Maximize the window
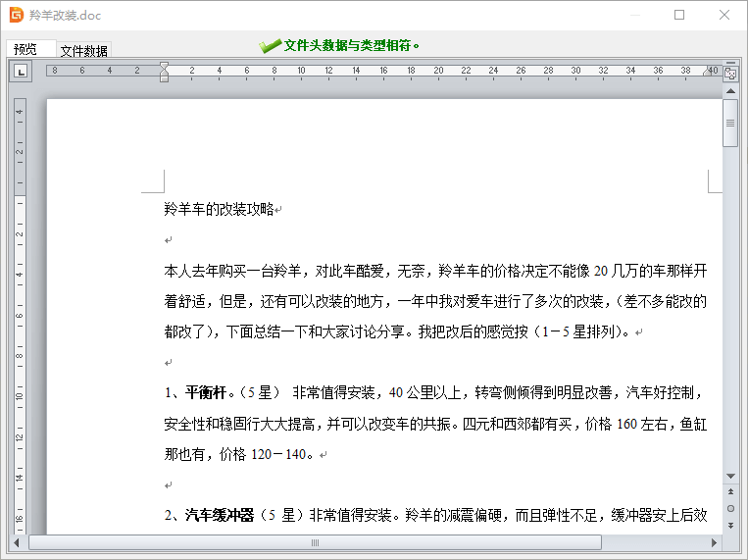The height and width of the screenshot is (560, 748). coord(679,15)
